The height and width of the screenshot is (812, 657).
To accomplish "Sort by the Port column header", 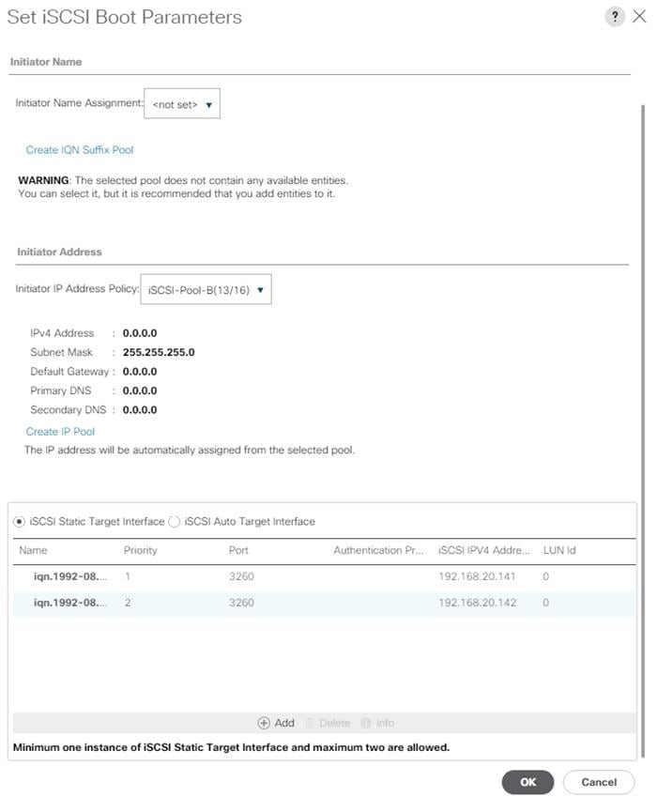I will [x=238, y=550].
